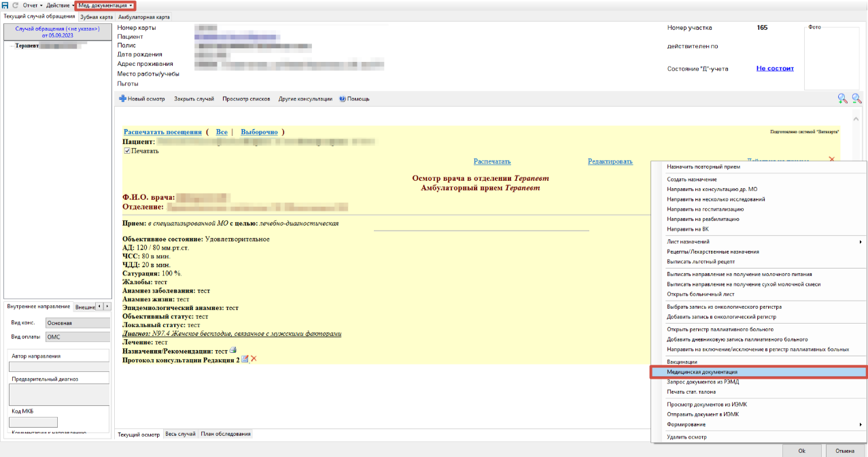The image size is (868, 457).
Task: Click printer icon next to Назначения/Рекомендации
Action: tap(233, 350)
